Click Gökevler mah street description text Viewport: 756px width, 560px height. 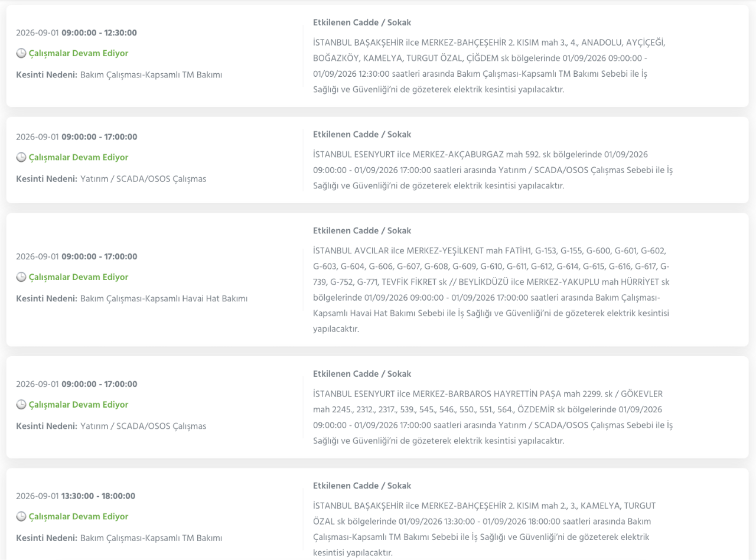(x=493, y=417)
